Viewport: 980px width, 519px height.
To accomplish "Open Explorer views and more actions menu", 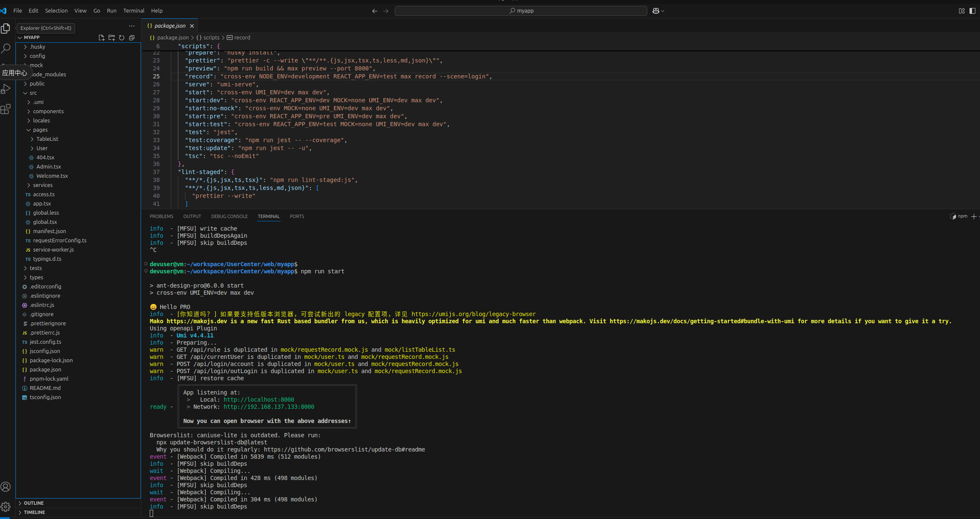I will [x=132, y=26].
